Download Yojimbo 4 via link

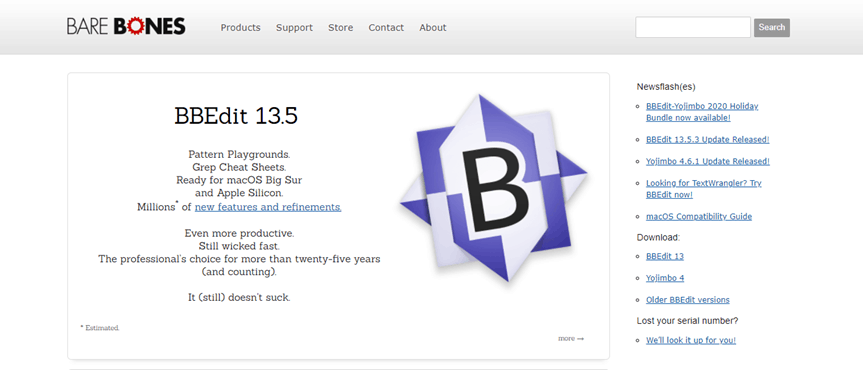pyautogui.click(x=665, y=278)
